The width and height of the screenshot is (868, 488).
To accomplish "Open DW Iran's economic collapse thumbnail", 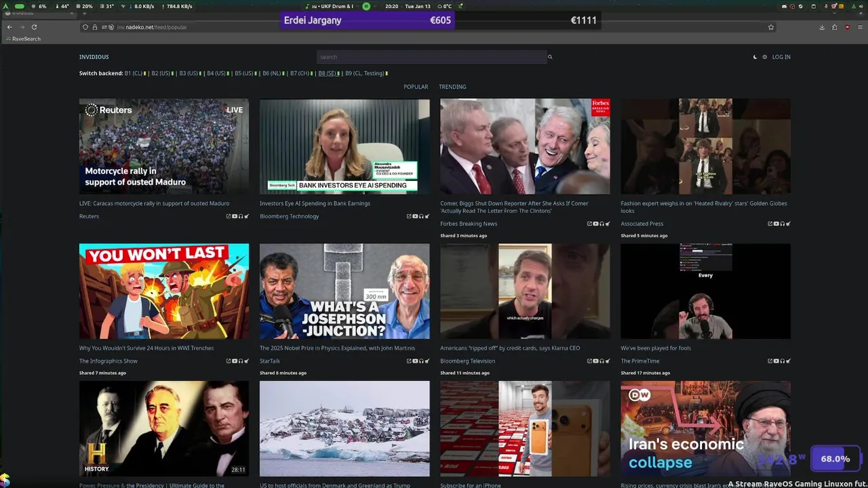I will coord(705,428).
